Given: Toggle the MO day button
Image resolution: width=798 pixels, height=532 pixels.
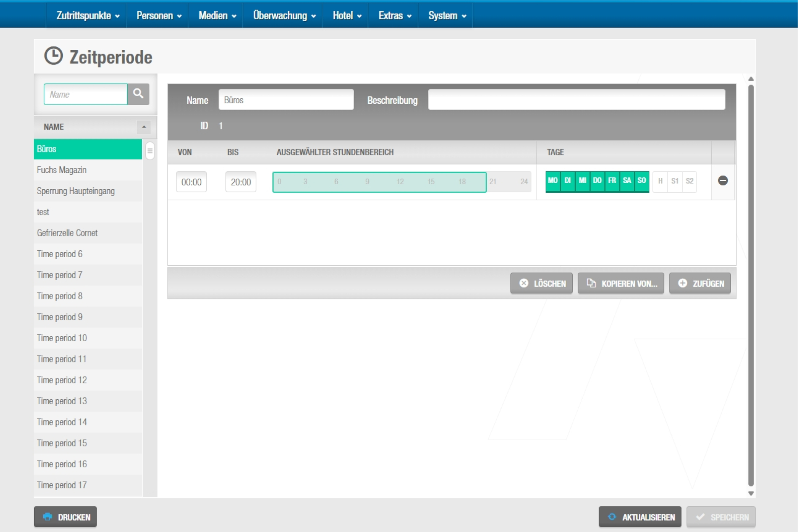Looking at the screenshot, I should point(553,181).
